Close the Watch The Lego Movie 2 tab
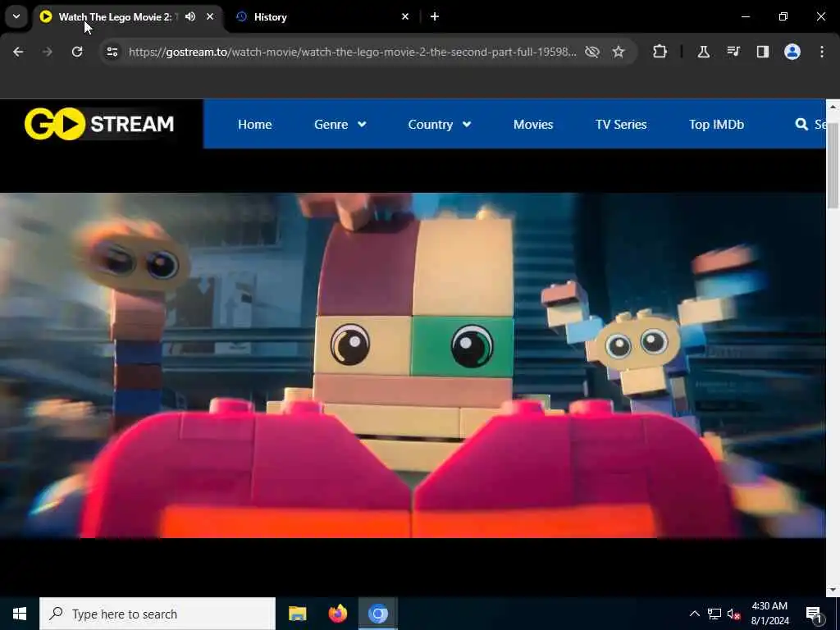840x630 pixels. pyautogui.click(x=210, y=16)
